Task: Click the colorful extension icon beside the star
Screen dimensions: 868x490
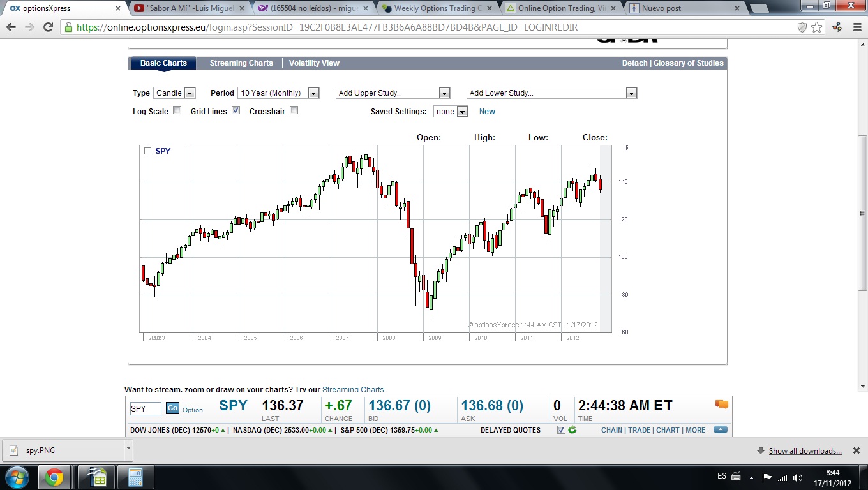Action: pos(837,27)
